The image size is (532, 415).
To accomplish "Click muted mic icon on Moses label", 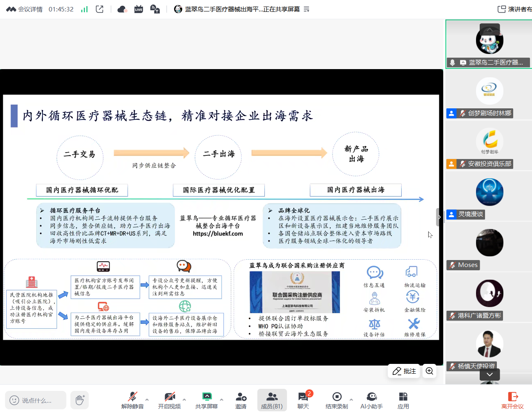I will pos(452,265).
